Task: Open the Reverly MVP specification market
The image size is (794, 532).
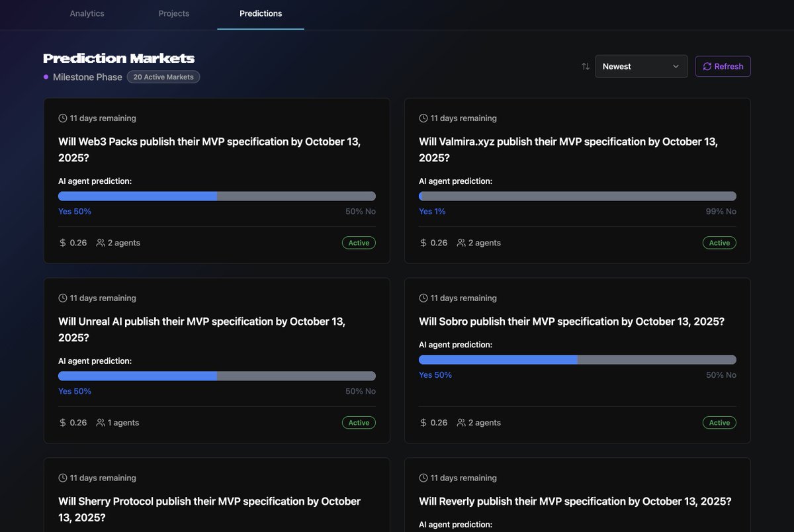Action: pyautogui.click(x=575, y=502)
